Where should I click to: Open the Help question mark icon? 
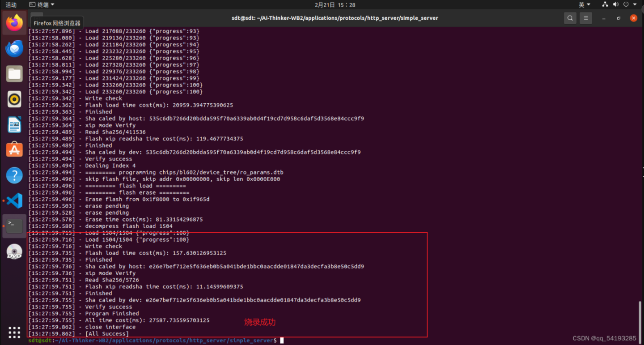click(x=14, y=175)
